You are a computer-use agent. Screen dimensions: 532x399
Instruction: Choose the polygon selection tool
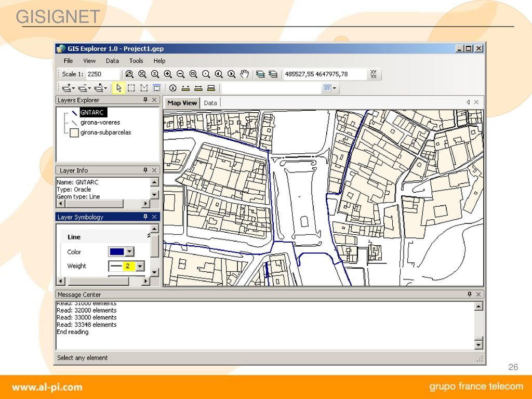click(144, 88)
